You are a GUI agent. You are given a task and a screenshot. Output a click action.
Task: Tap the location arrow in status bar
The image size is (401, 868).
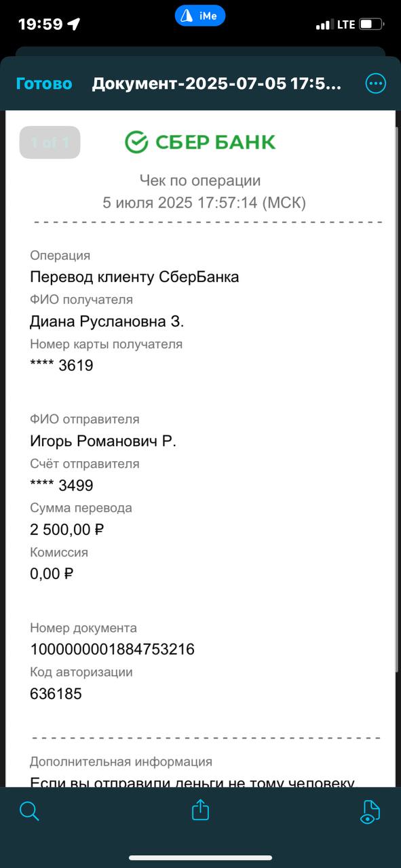tap(74, 24)
